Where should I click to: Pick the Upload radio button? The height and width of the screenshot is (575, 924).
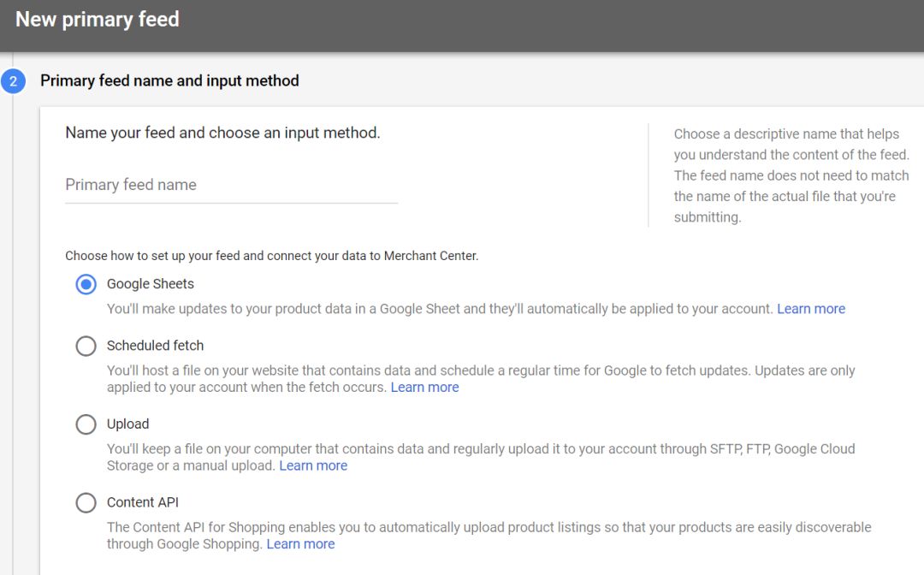(x=86, y=424)
